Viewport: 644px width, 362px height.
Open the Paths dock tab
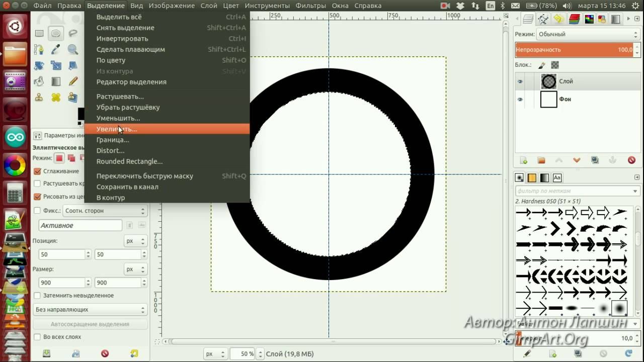click(543, 19)
